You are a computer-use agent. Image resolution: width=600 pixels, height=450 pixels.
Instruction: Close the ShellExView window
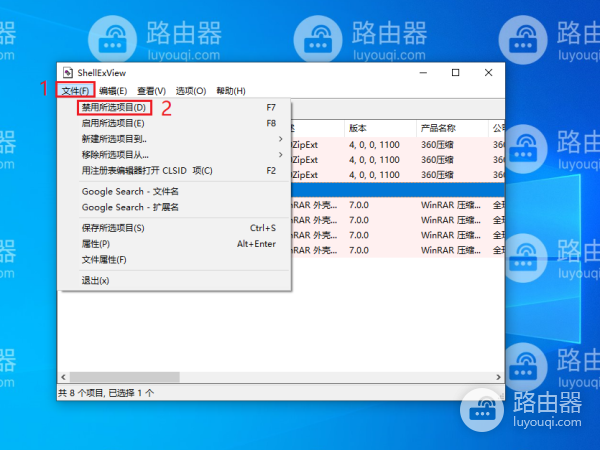[x=488, y=73]
